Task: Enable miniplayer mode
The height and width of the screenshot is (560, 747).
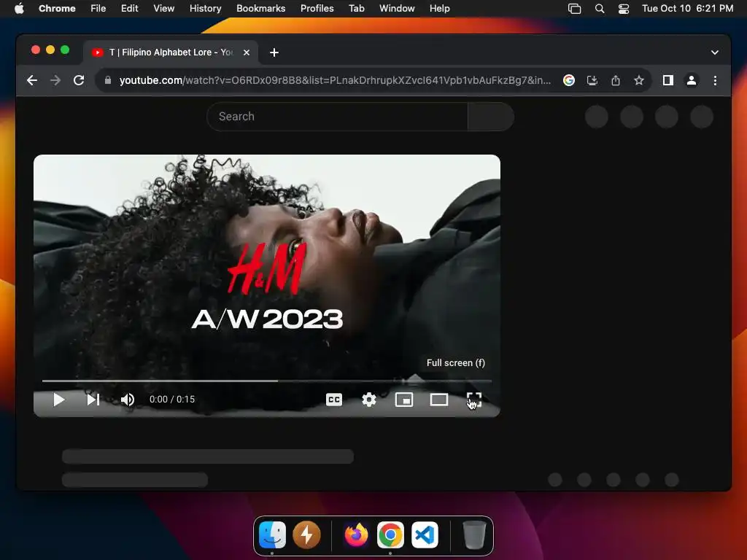Action: (404, 400)
